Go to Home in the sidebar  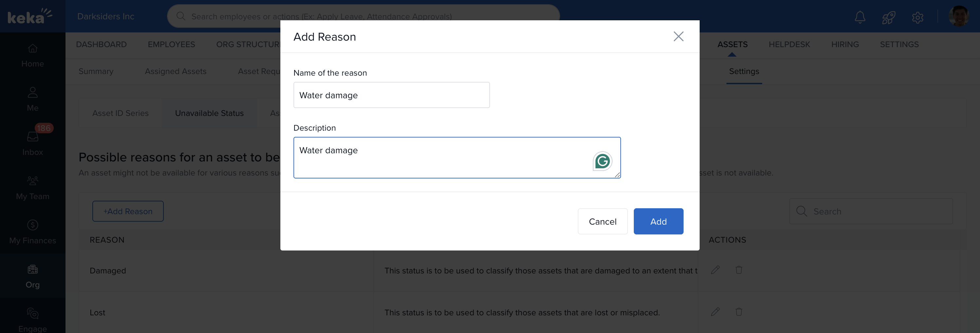point(33,55)
